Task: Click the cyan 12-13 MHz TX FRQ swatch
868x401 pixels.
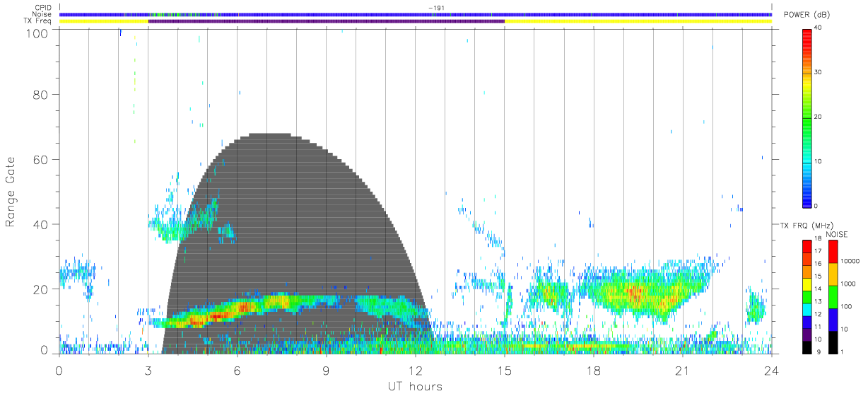Action: pyautogui.click(x=807, y=309)
